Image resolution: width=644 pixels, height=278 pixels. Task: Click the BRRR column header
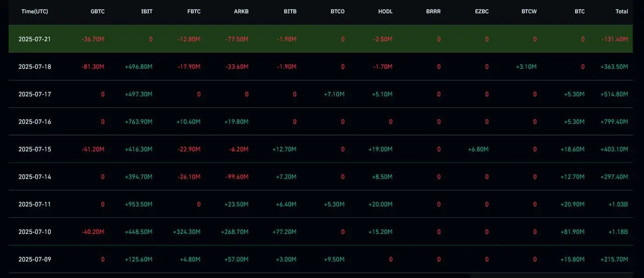(433, 11)
